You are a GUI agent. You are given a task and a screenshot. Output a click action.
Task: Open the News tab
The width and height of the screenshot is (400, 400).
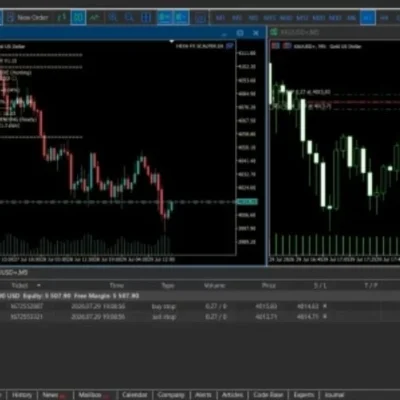tap(55, 395)
